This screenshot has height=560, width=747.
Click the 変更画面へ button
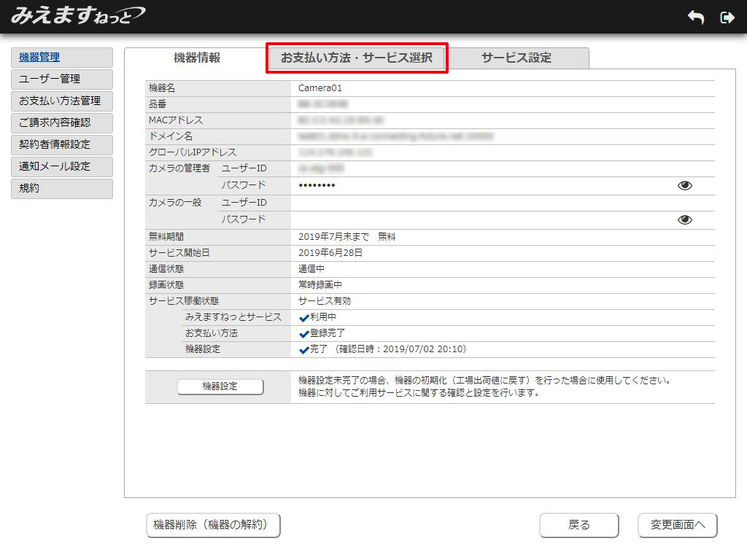[x=678, y=525]
